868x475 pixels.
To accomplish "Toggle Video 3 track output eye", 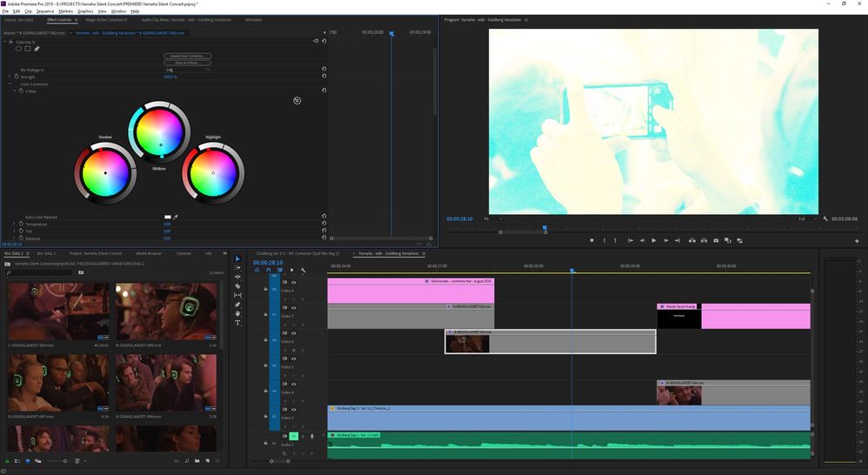I will 293,410.
